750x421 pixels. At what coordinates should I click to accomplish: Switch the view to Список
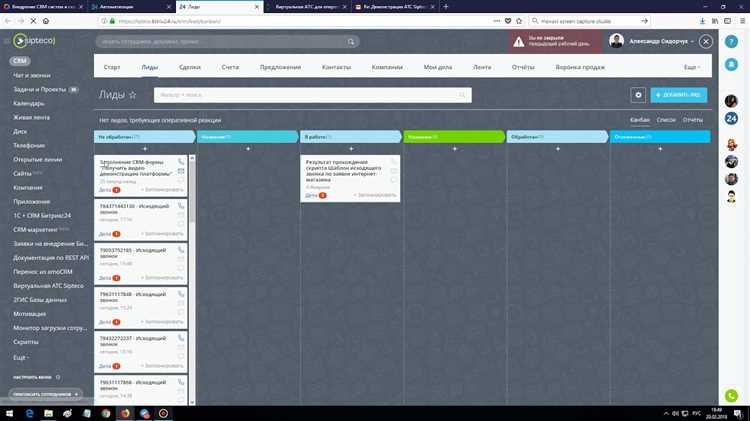[x=666, y=120]
